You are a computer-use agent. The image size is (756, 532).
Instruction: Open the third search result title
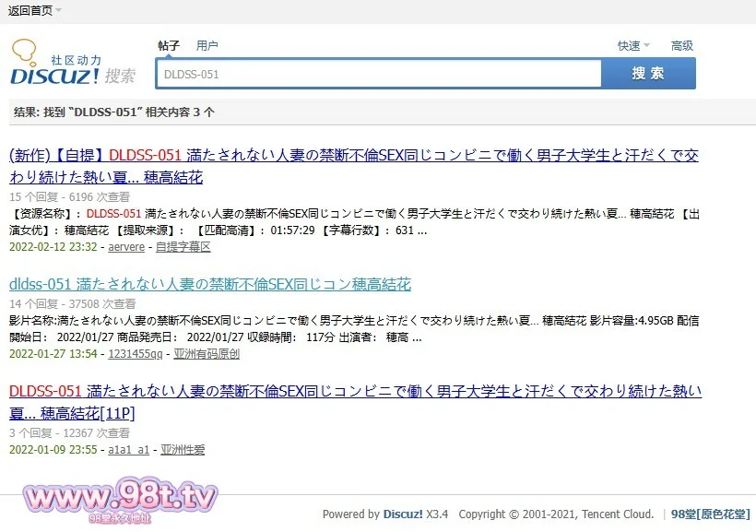[x=355, y=402]
